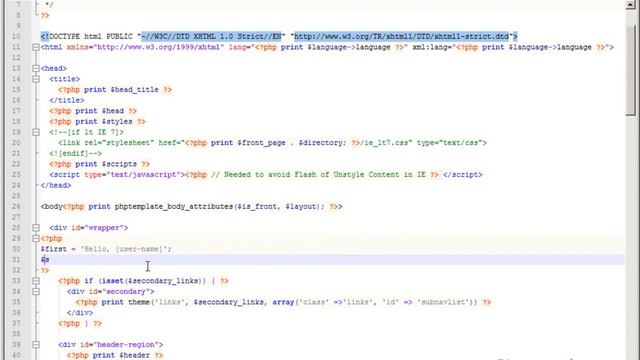Click on the DOCTYPE declaration text
This screenshot has width=640, height=360.
[x=279, y=36]
